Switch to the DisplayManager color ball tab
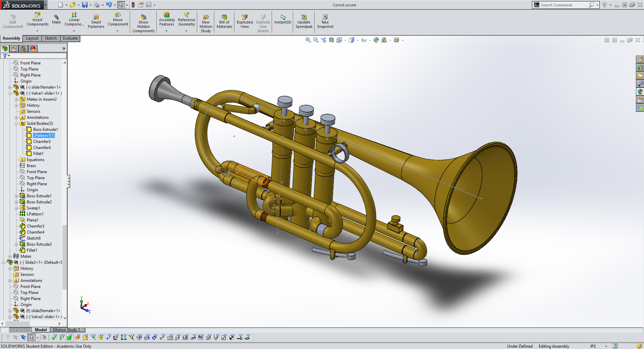This screenshot has height=349, width=644. point(33,49)
